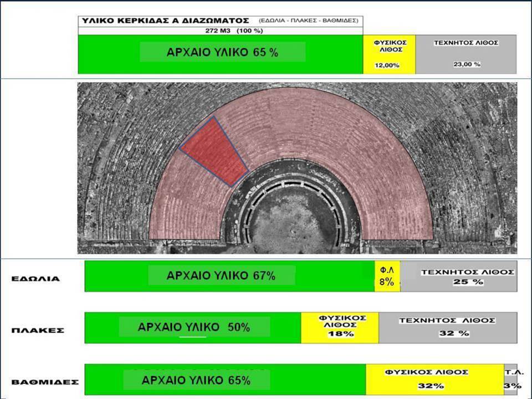Click the '12,00%' value
The height and width of the screenshot is (399, 532).
tap(387, 65)
